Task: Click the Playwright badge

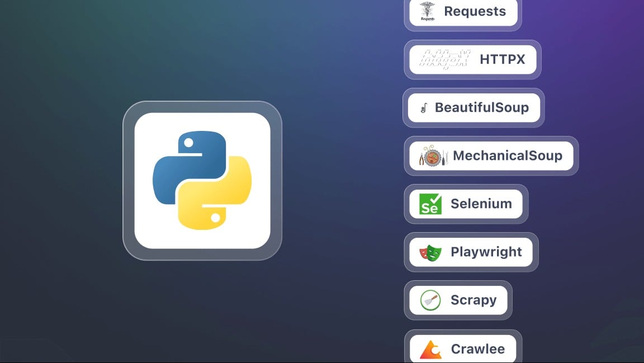Action: coord(470,252)
